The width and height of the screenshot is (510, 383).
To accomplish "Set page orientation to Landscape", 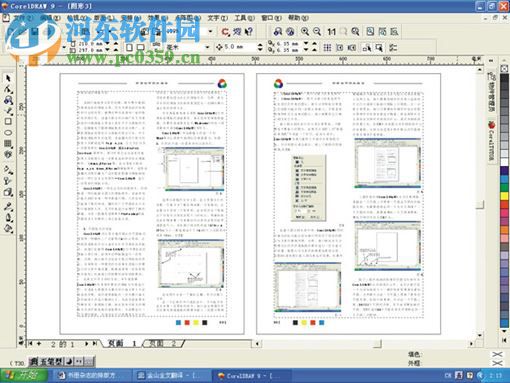I will tap(140, 48).
